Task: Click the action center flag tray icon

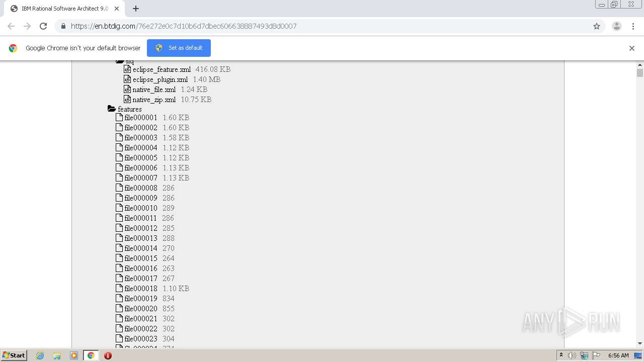Action: (596, 355)
